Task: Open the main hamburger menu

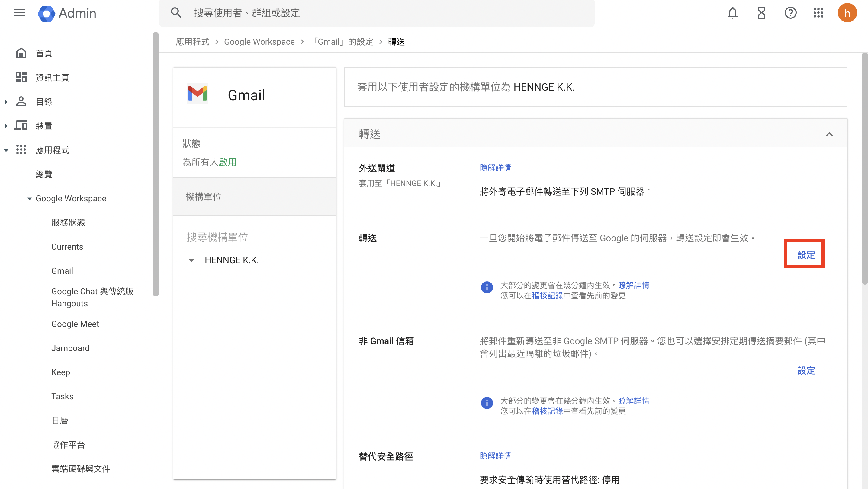Action: (20, 13)
